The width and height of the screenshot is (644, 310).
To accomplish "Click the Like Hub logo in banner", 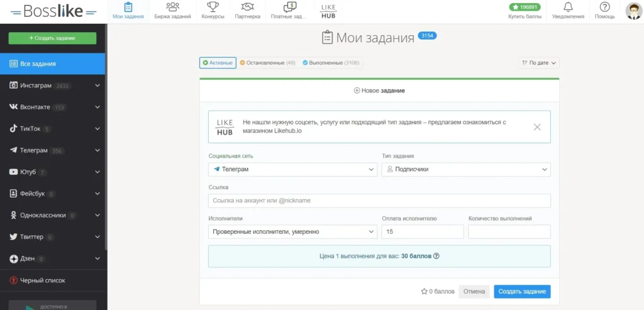I will pyautogui.click(x=225, y=127).
